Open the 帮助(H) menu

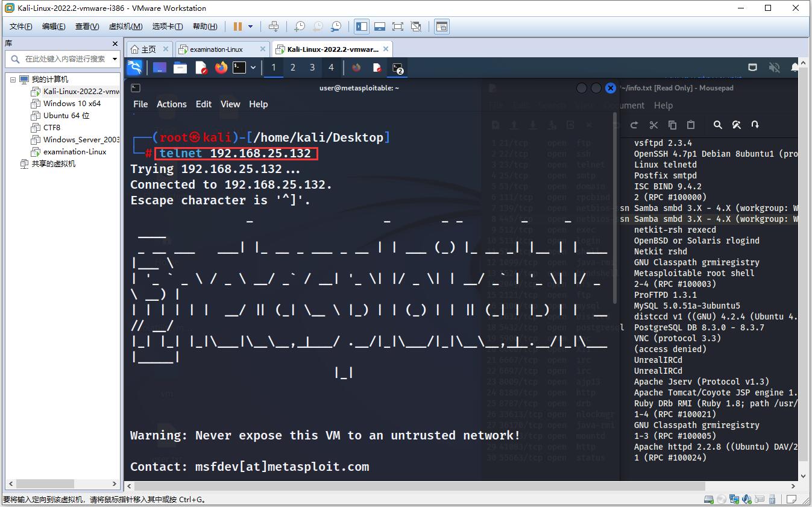point(205,27)
